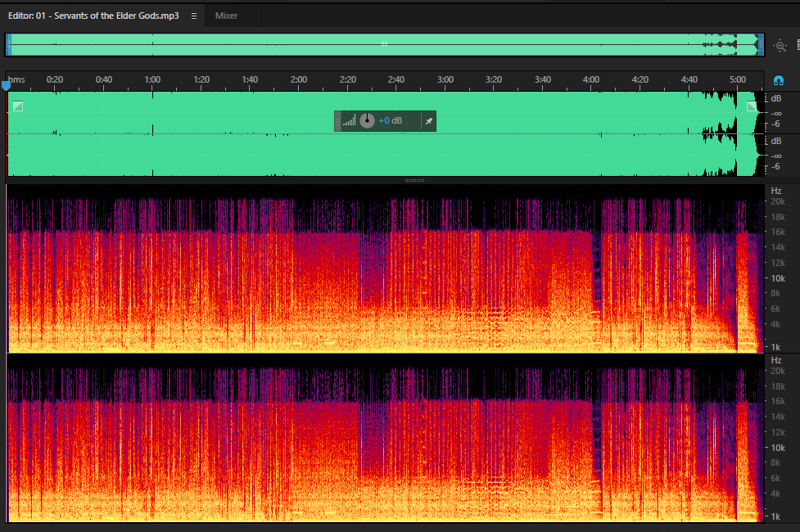This screenshot has width=800, height=532.
Task: Click 4:00 on the time ruler
Action: pyautogui.click(x=591, y=79)
